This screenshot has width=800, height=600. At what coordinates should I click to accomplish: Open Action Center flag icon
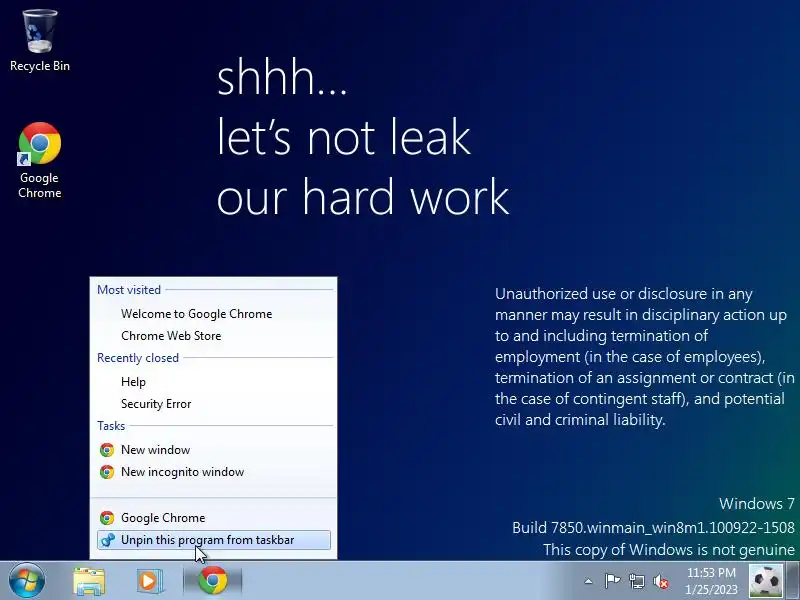[x=612, y=581]
